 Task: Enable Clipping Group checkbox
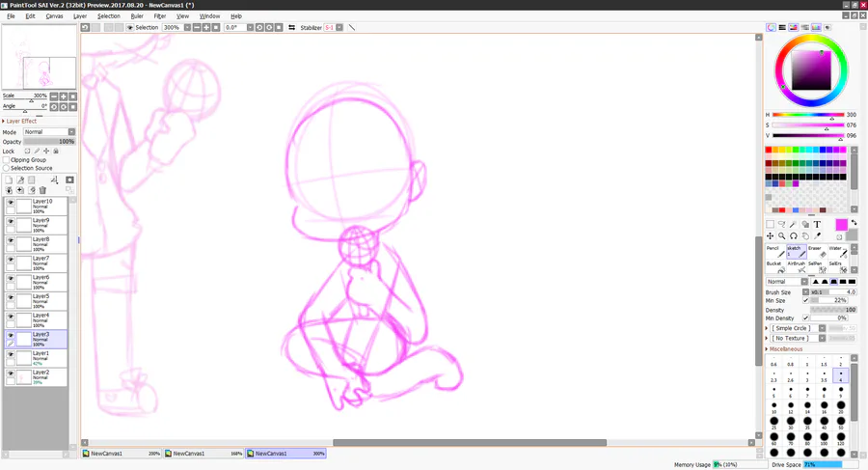click(x=7, y=159)
